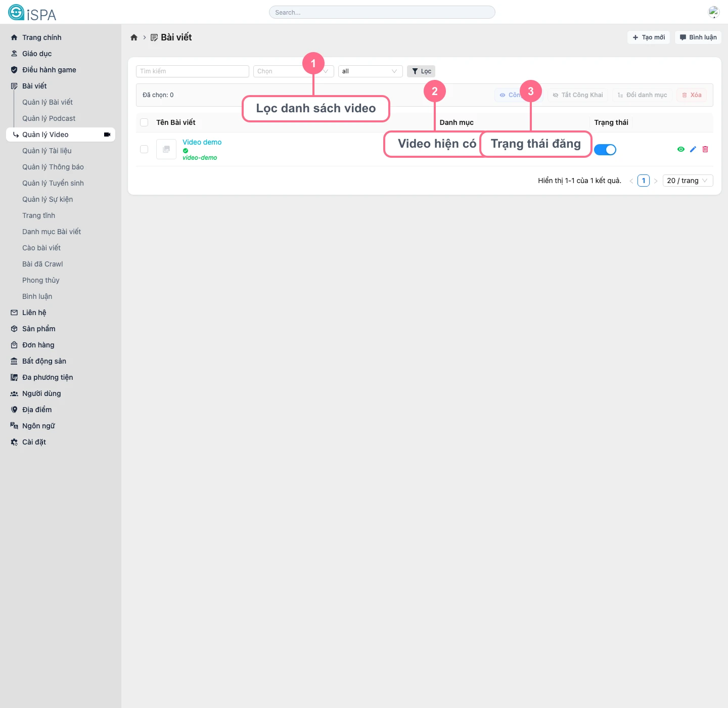Check the select-all checkbox in the table header

144,122
